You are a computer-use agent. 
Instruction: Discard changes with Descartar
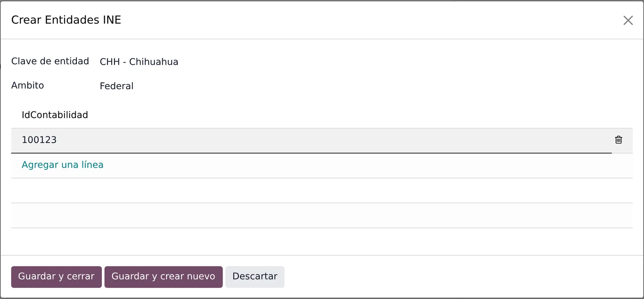pos(255,276)
